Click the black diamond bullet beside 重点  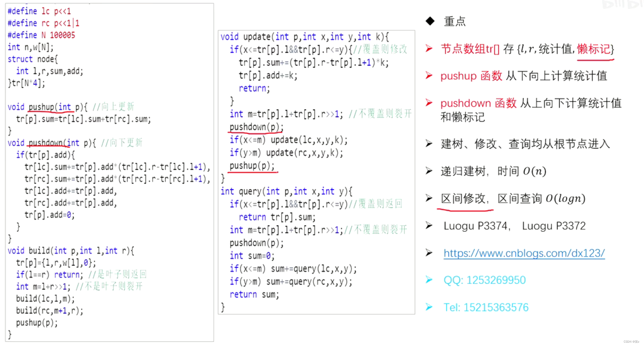430,21
